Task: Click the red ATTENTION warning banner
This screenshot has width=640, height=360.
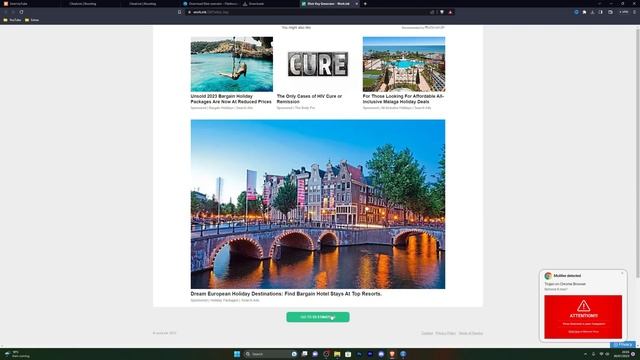Action: point(583,317)
